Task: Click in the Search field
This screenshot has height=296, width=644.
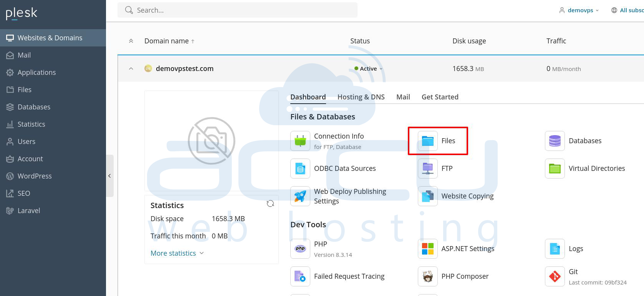Action: (x=237, y=10)
